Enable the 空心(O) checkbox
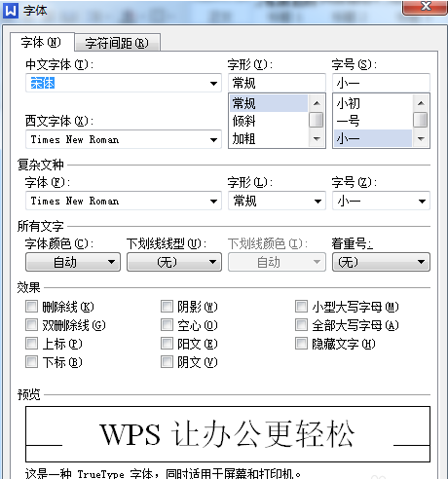The width and height of the screenshot is (448, 479). point(167,325)
